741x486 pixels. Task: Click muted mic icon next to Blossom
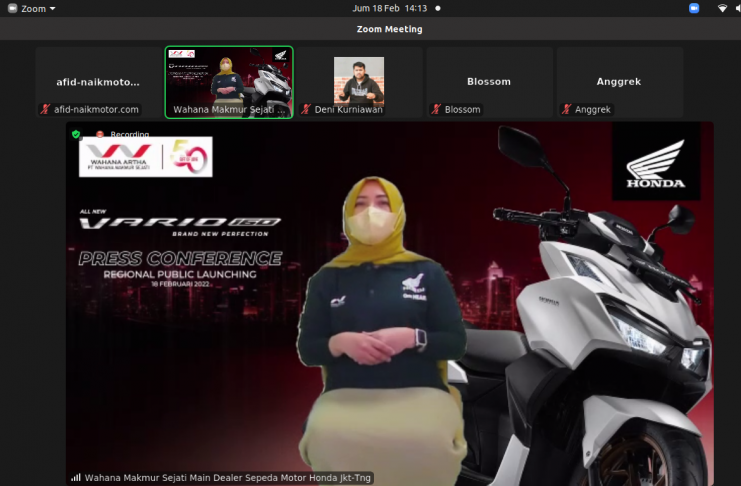(x=436, y=110)
